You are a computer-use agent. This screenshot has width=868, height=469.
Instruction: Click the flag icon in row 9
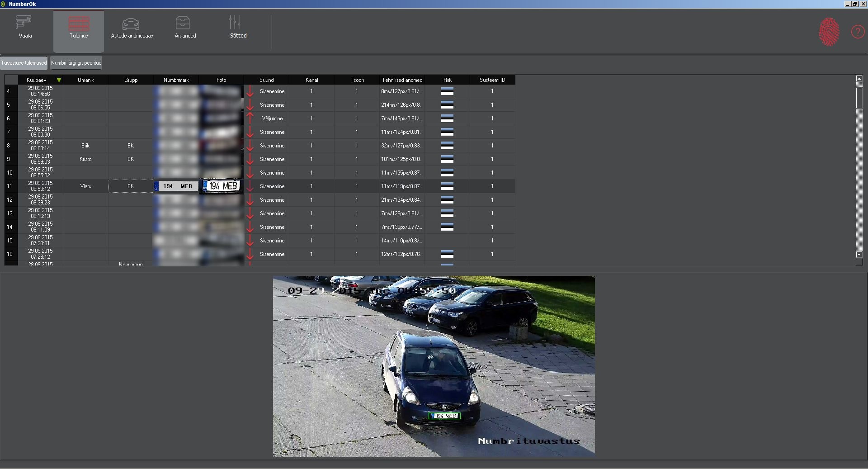[447, 159]
